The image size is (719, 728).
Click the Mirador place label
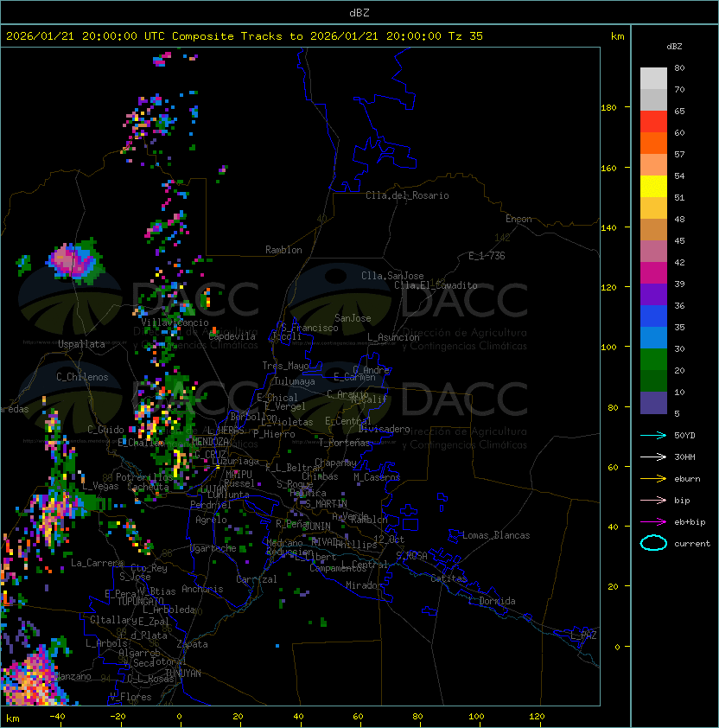(x=364, y=585)
